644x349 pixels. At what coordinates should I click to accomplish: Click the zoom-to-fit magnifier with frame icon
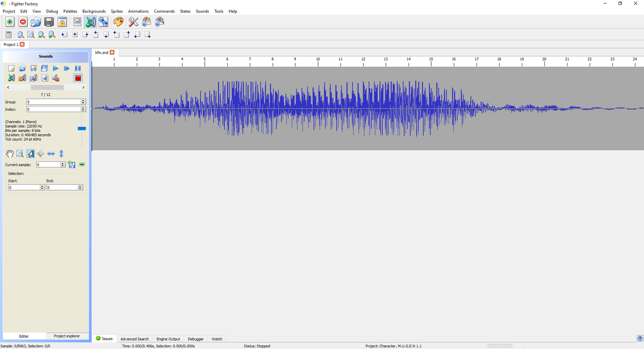pyautogui.click(x=31, y=35)
